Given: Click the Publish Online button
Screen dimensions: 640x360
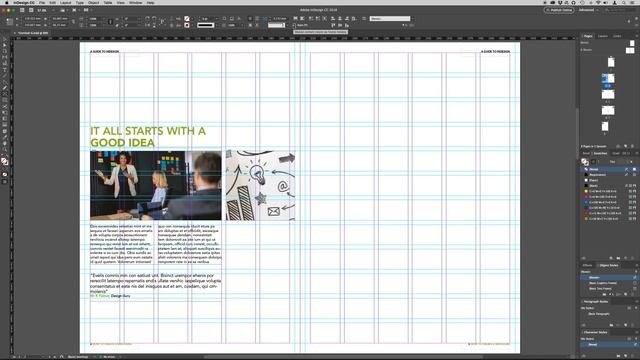Looking at the screenshot, I should (559, 10).
